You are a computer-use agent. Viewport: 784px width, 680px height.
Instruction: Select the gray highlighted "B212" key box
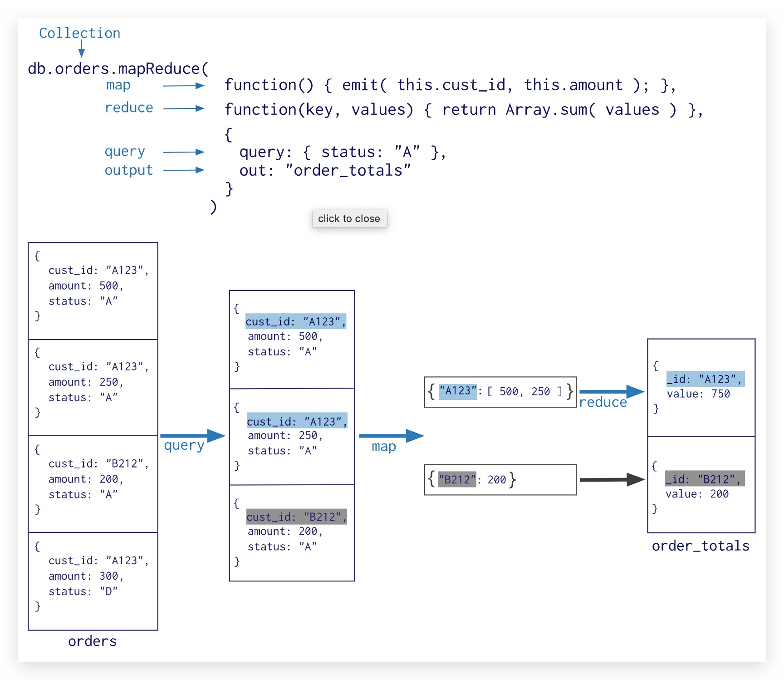(457, 479)
